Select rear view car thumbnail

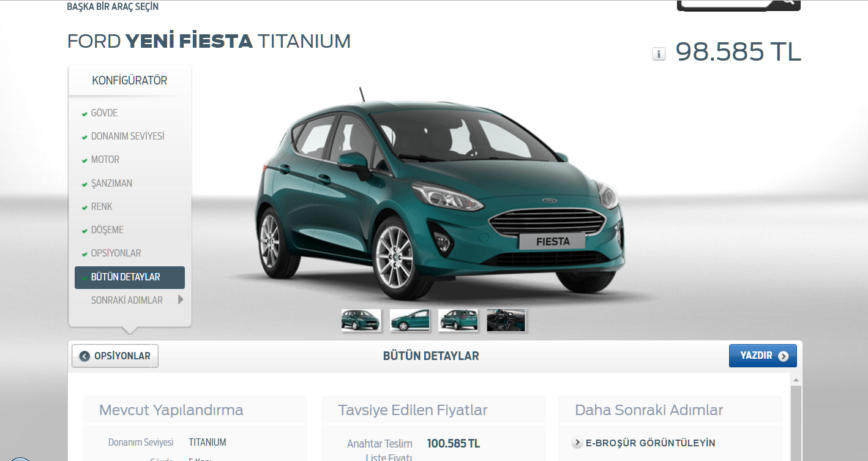(458, 320)
